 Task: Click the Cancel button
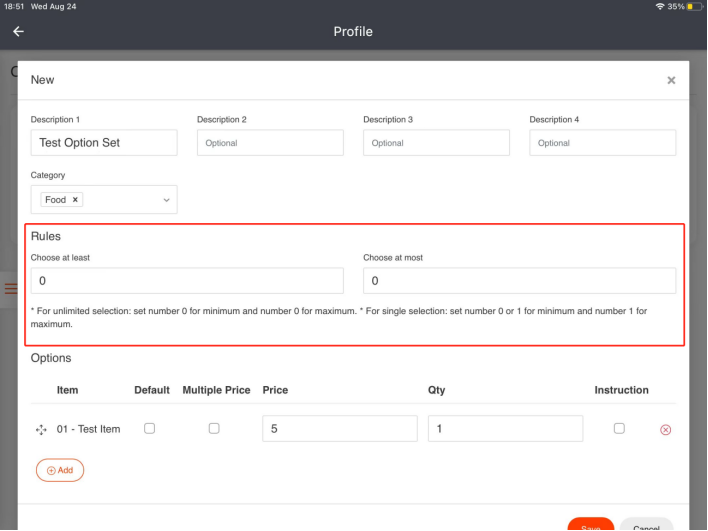pos(646,525)
